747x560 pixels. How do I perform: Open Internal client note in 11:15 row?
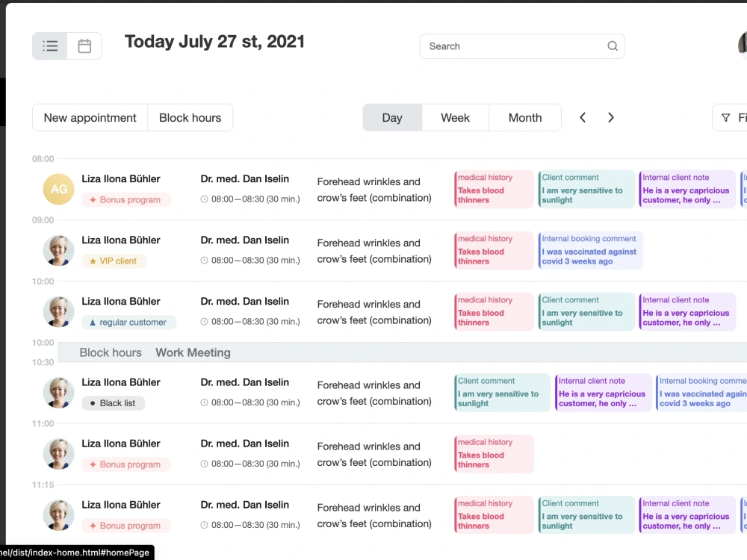[x=687, y=515]
